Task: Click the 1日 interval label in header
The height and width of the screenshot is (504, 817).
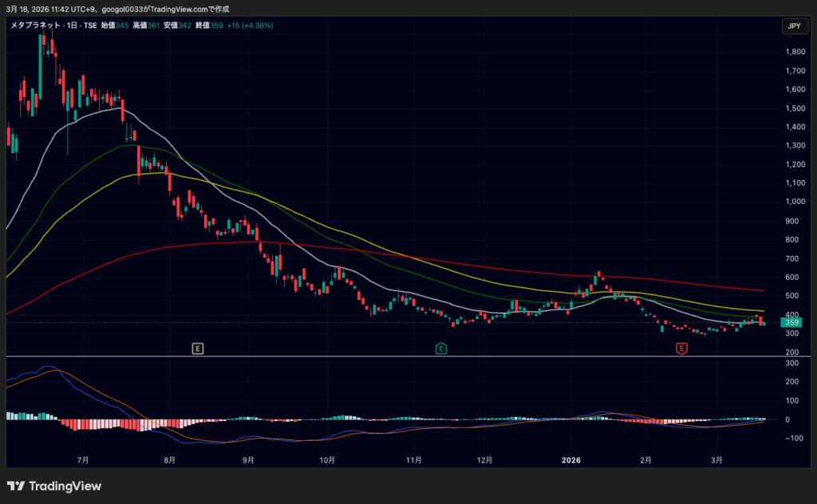Action: click(x=70, y=26)
